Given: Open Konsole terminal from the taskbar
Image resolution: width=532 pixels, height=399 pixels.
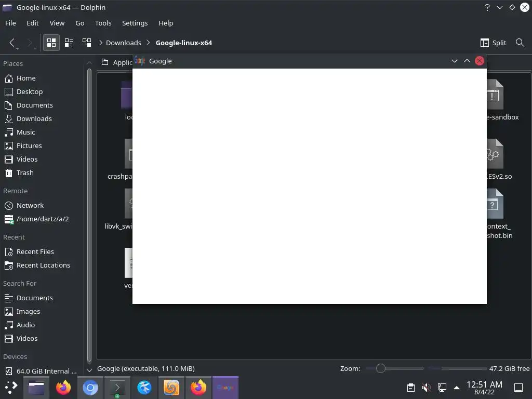Looking at the screenshot, I should (x=117, y=388).
